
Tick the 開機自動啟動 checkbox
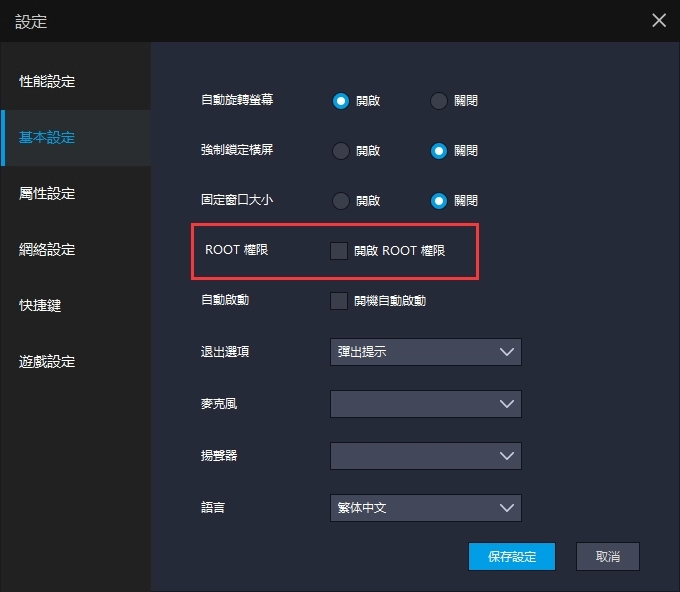[x=339, y=300]
